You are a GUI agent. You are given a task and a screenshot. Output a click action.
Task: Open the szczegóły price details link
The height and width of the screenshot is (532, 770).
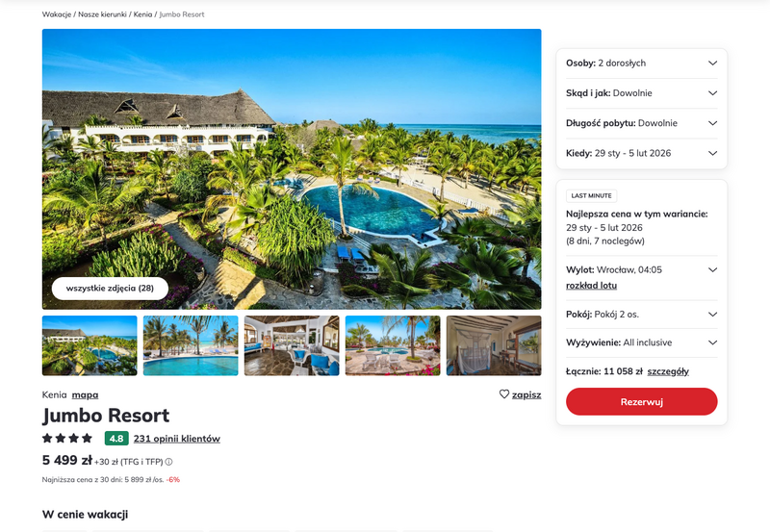click(668, 371)
